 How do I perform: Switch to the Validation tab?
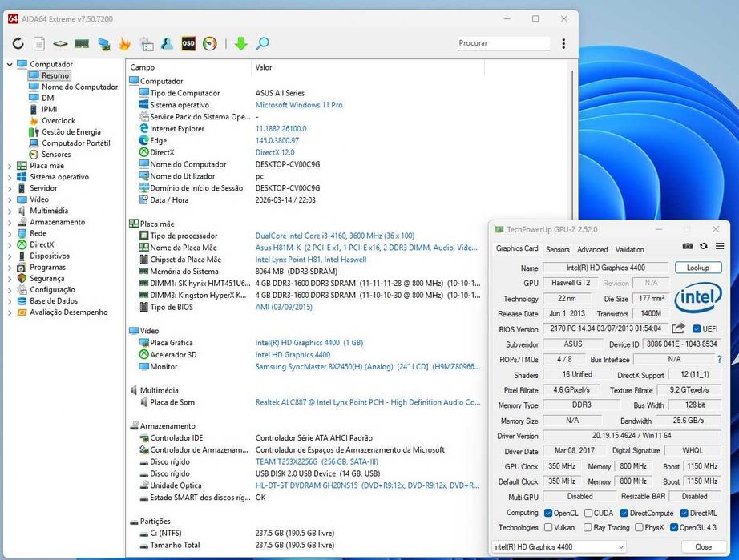pyautogui.click(x=630, y=249)
